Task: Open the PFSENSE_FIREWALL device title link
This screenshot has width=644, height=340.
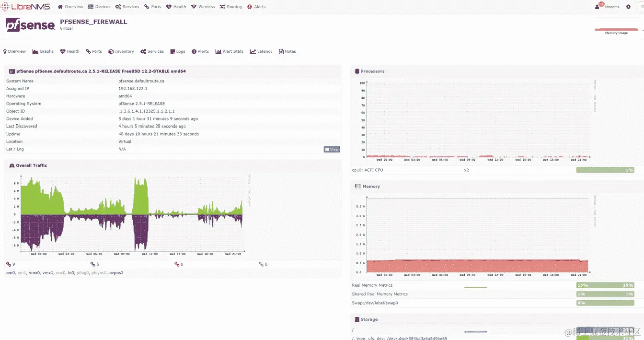Action: [x=93, y=22]
